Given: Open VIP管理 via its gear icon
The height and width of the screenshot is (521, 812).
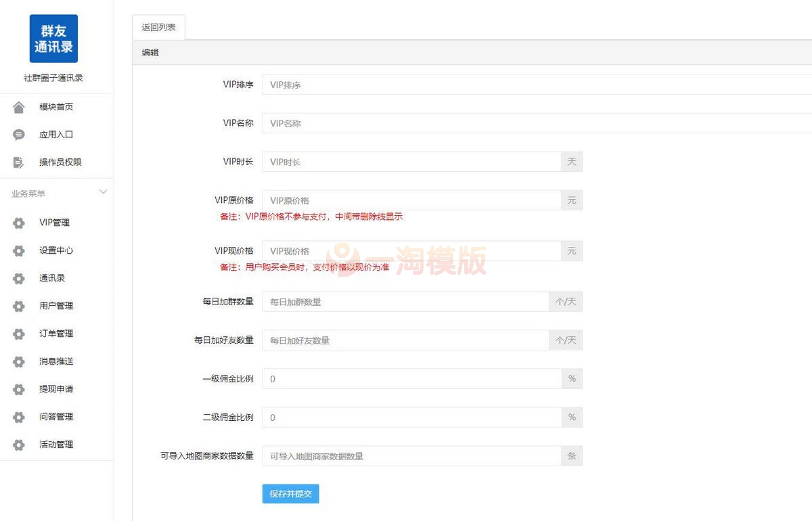Looking at the screenshot, I should pyautogui.click(x=19, y=223).
